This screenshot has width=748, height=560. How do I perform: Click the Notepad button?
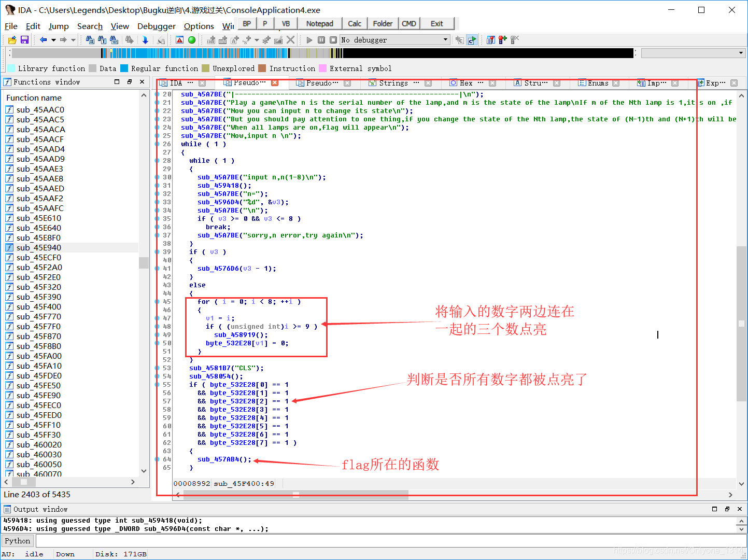pyautogui.click(x=320, y=23)
